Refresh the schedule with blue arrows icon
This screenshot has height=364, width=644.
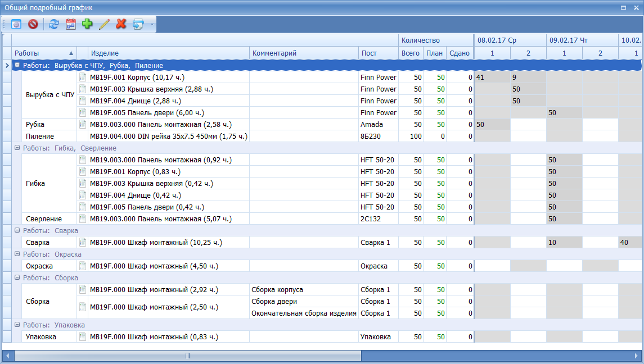(53, 24)
